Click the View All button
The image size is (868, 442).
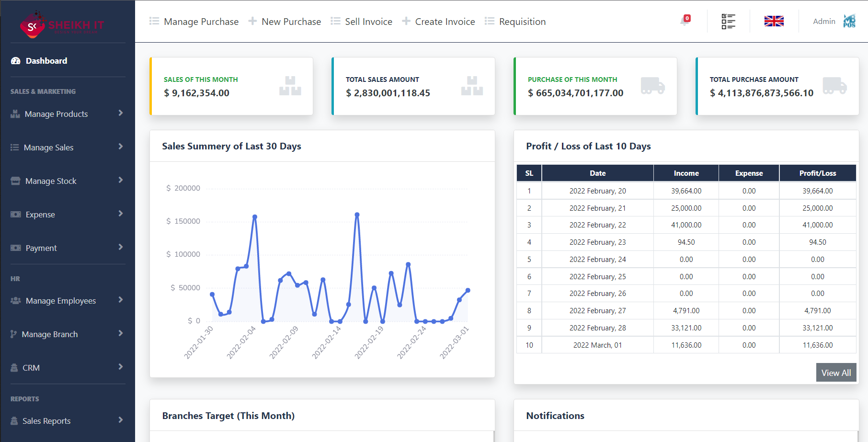tap(836, 372)
